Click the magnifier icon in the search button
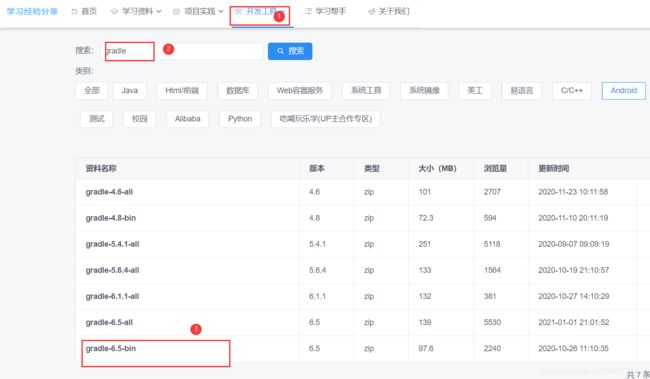This screenshot has width=650, height=379. (x=281, y=51)
